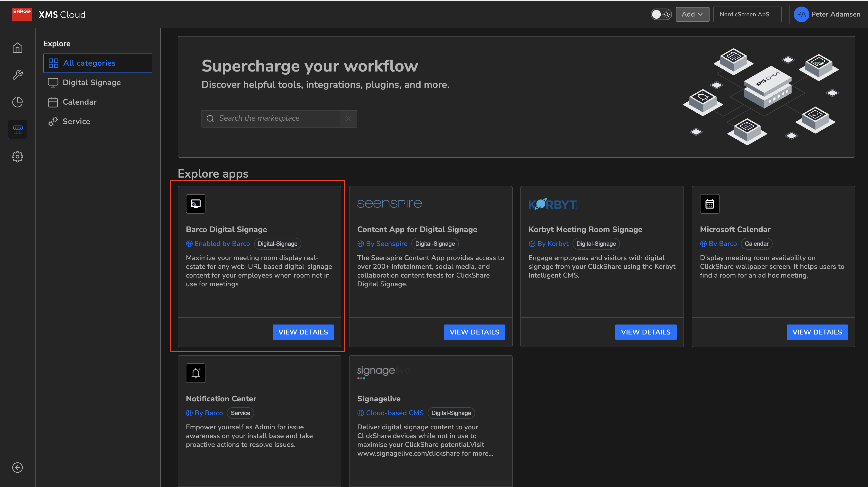Select All categories in Explore
This screenshot has width=868, height=487.
98,63
